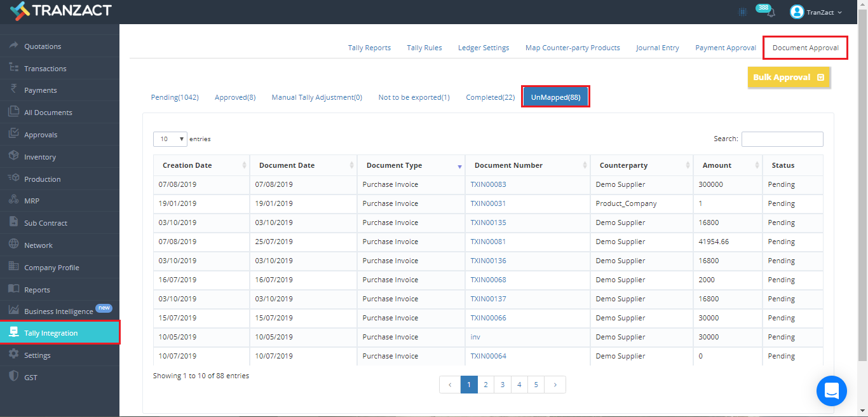Open document TXIN00066
Image resolution: width=868 pixels, height=417 pixels.
click(x=488, y=318)
